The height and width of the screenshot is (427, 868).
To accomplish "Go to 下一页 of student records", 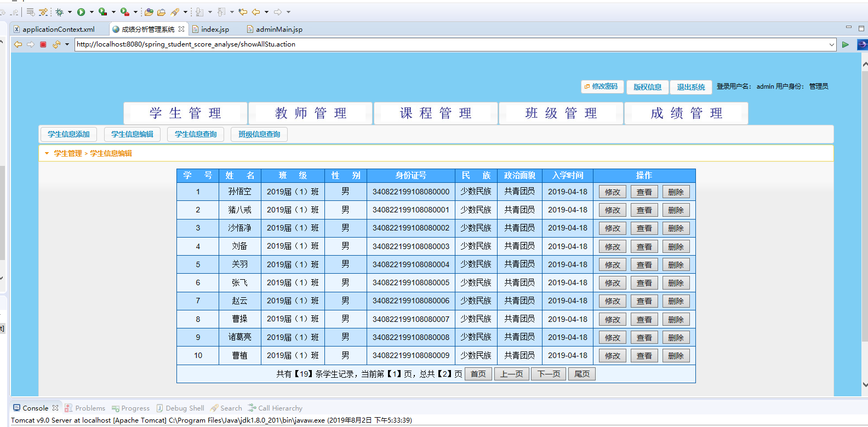I will coord(549,374).
